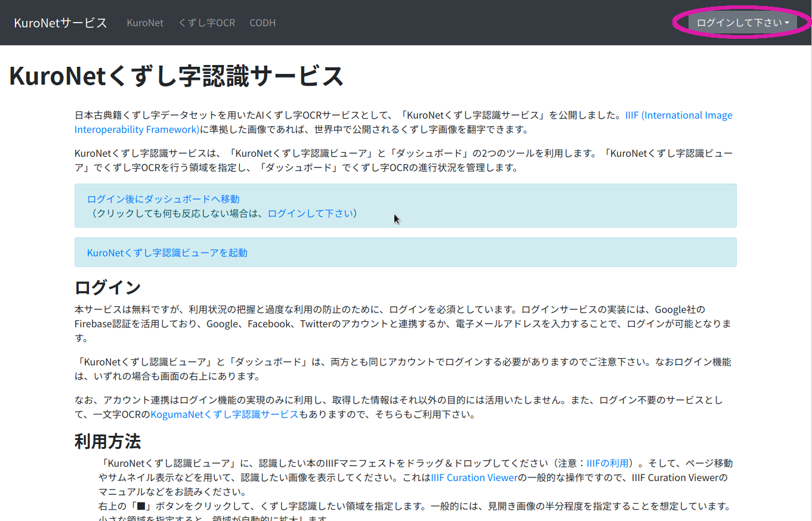Open the IIIF Curation Viewer link
The image size is (812, 521).
pyautogui.click(x=473, y=477)
